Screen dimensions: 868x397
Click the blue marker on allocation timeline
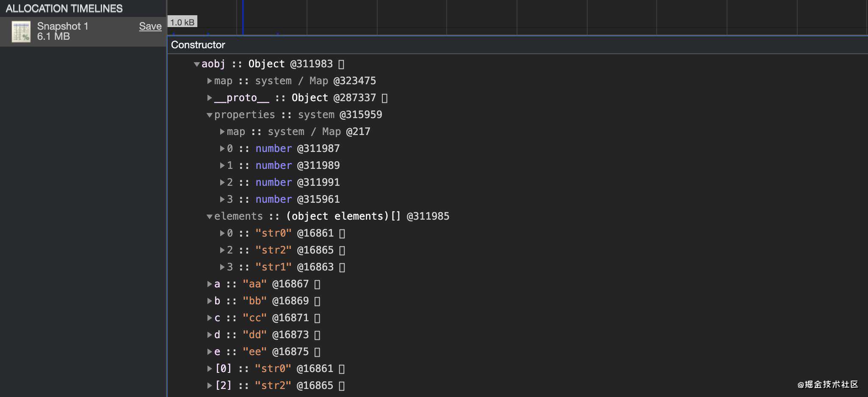click(x=243, y=17)
